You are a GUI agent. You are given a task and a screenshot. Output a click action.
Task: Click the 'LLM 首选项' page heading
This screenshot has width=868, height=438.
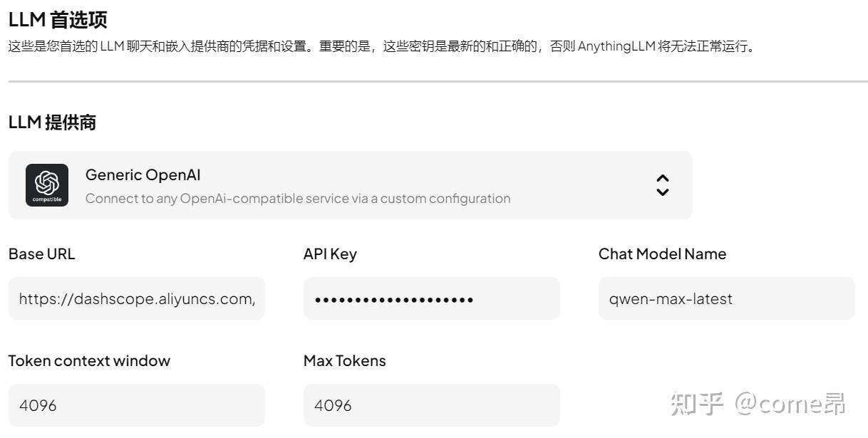pyautogui.click(x=58, y=20)
